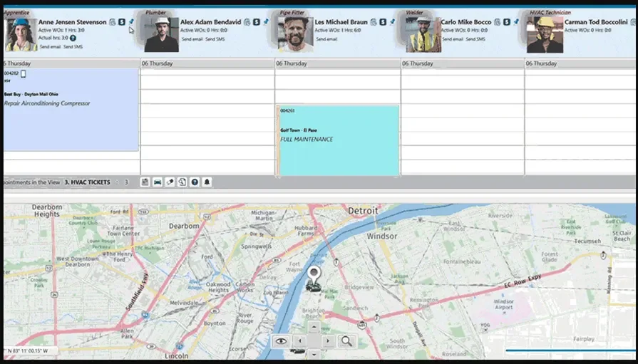Screen dimensions: 638x364
Task: Pan the map right with arrow button
Action: 328,340
